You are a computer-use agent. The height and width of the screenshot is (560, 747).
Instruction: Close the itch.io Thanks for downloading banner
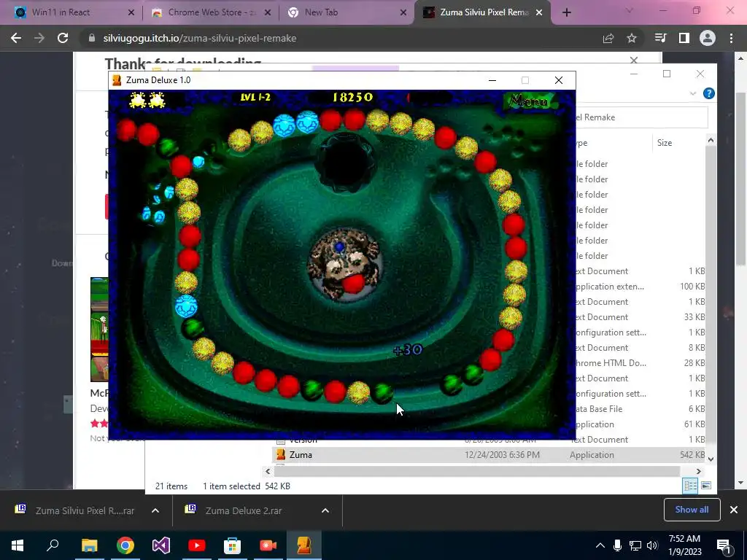click(x=634, y=60)
